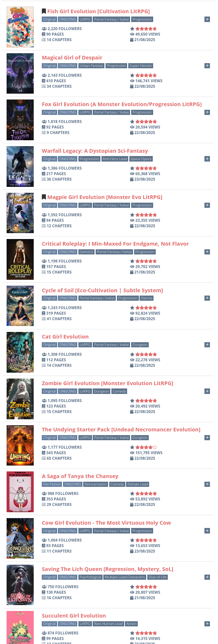218x644 pixels.
Task: Click calendar icon for Critical Roleplay entry
Action: click(x=132, y=272)
